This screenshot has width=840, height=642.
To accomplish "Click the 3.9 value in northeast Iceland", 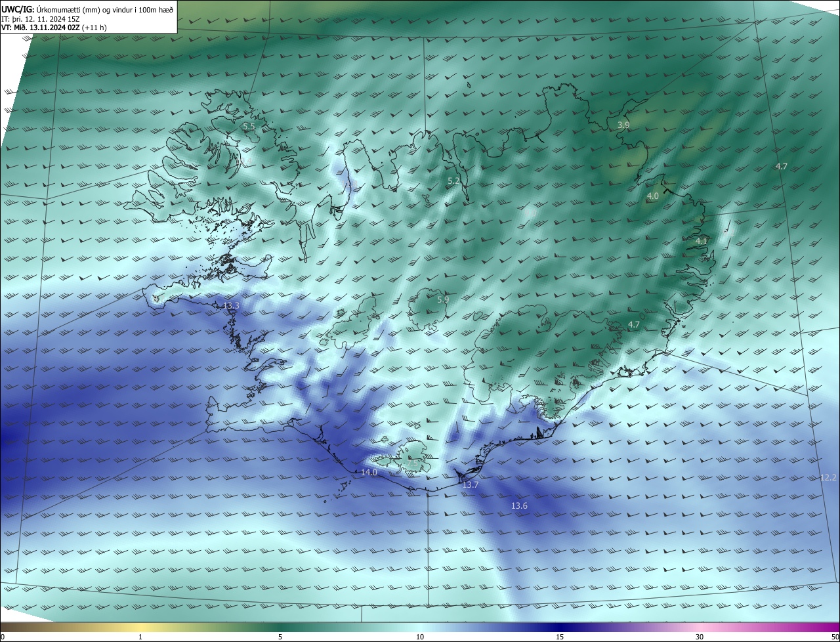I will point(623,125).
